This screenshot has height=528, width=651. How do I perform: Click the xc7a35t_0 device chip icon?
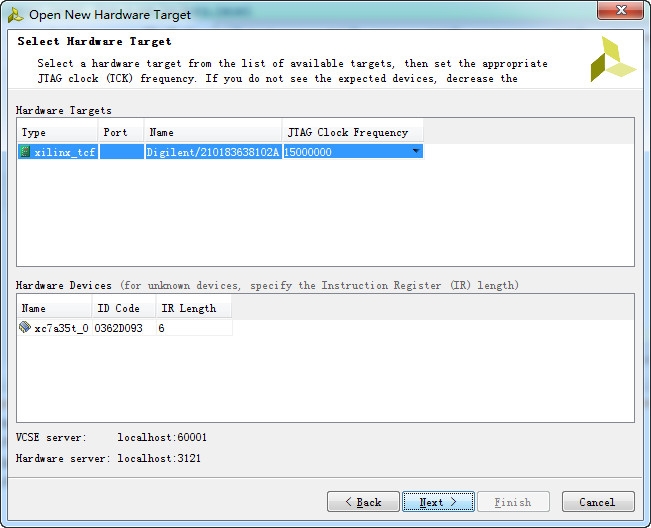(x=26, y=328)
